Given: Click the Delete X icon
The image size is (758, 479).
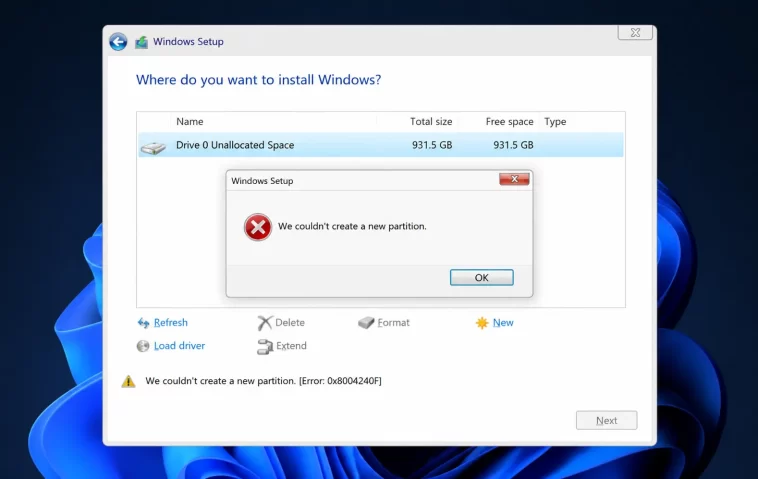Looking at the screenshot, I should (x=264, y=323).
